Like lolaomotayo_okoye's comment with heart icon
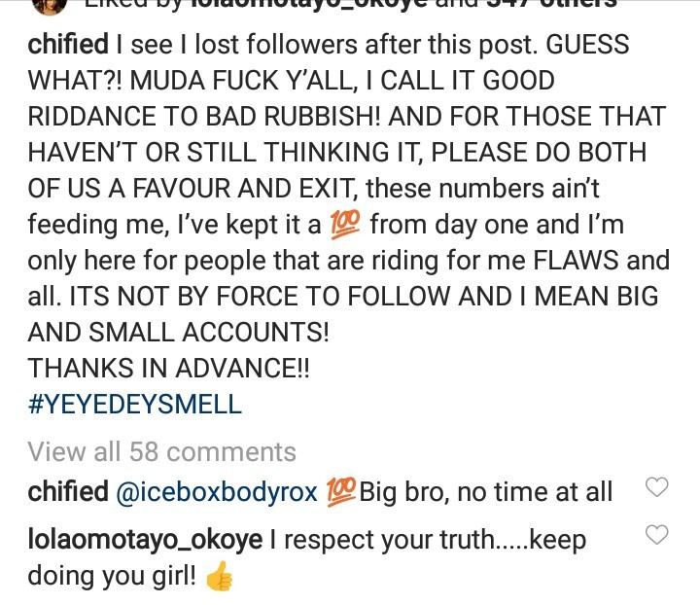Screen dimensions: 700x605 (x=657, y=534)
